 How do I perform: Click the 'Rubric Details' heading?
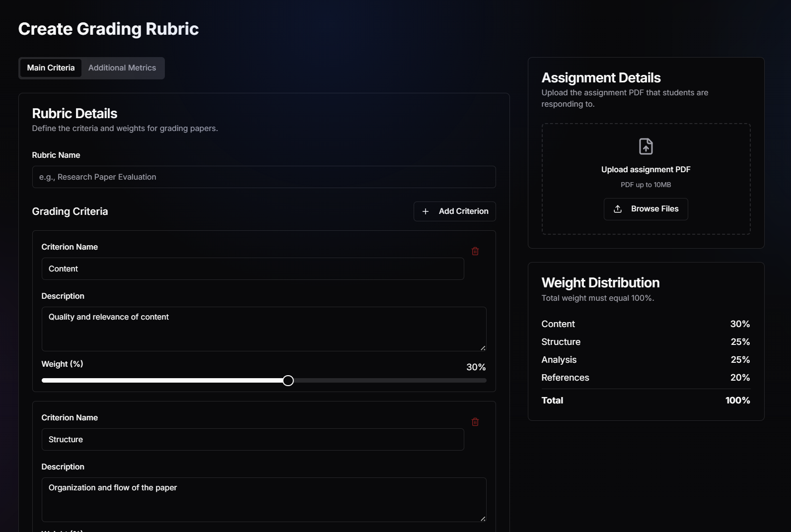point(74,114)
